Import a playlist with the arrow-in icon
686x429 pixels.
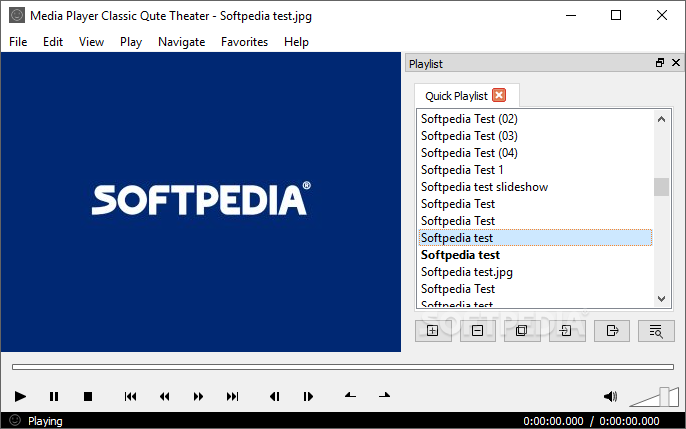pyautogui.click(x=567, y=331)
